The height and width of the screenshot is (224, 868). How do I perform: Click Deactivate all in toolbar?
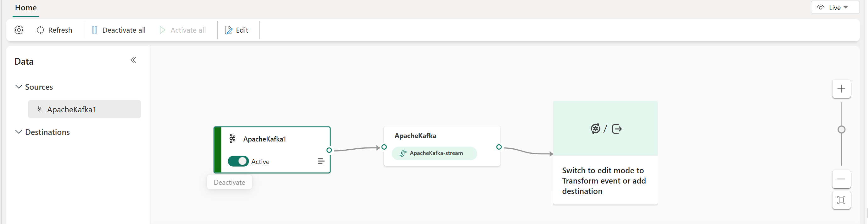pyautogui.click(x=118, y=30)
